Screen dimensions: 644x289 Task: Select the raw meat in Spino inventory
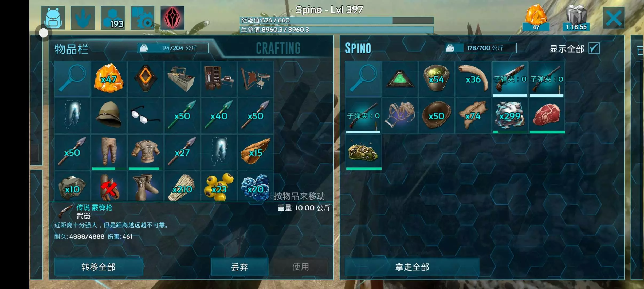547,115
